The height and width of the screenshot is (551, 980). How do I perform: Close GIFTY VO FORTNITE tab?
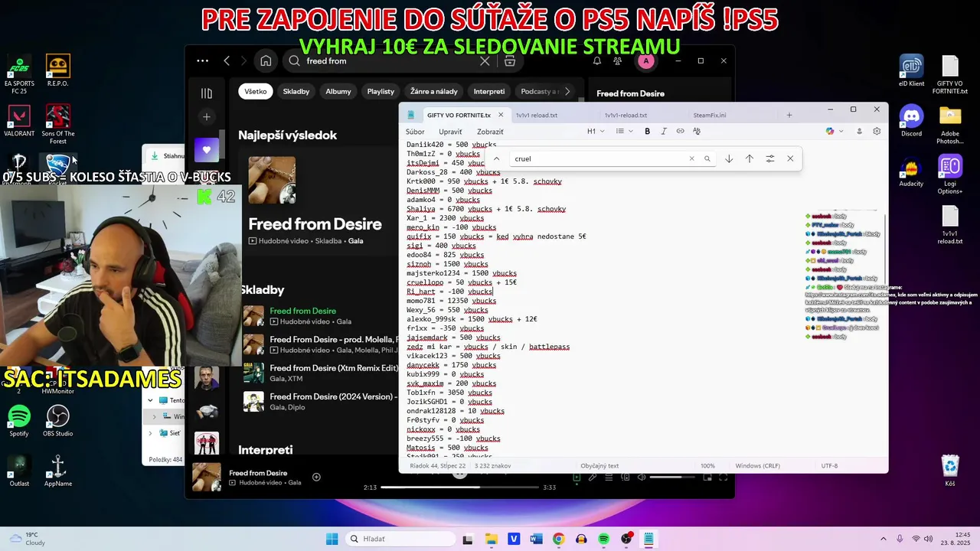(501, 115)
